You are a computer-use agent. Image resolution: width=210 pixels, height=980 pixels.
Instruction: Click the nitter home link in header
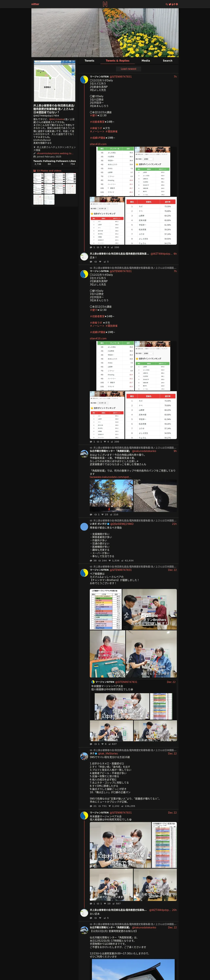coord(35,4)
